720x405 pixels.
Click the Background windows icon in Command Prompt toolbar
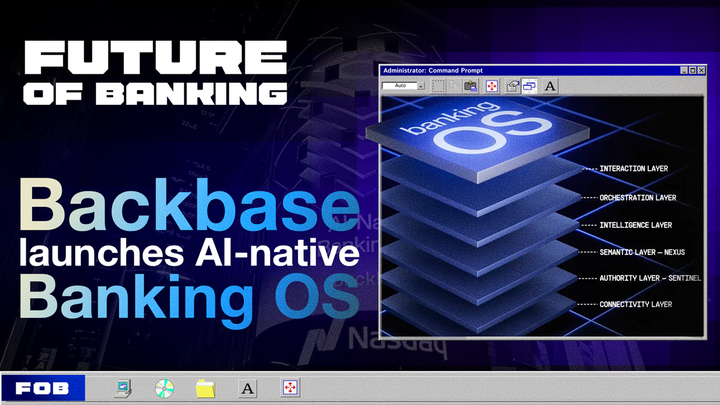click(529, 86)
